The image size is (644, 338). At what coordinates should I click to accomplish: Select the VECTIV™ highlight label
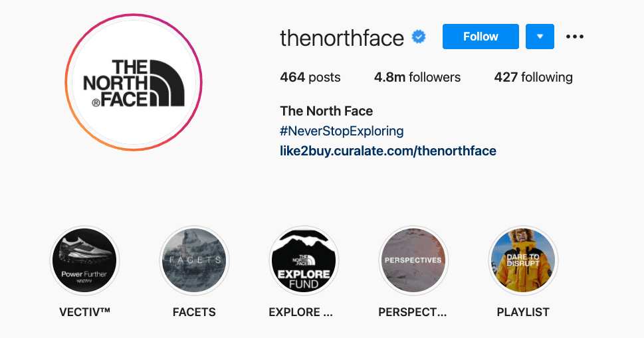(x=85, y=311)
